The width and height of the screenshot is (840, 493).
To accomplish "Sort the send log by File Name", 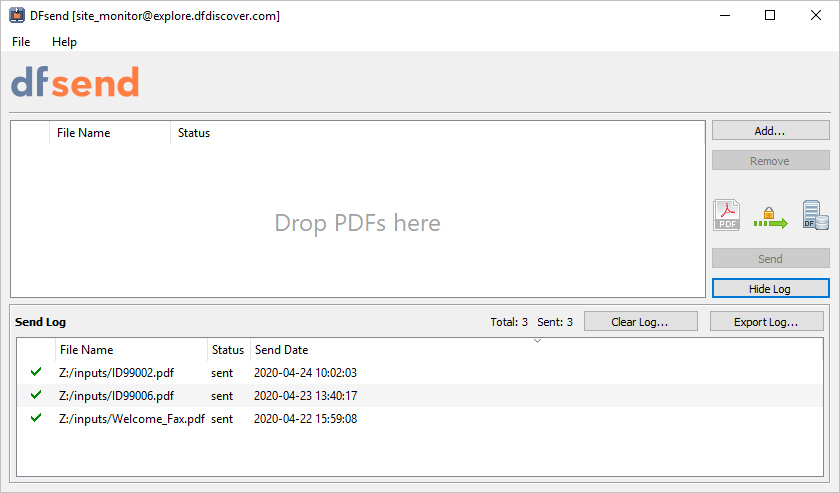I will click(86, 350).
